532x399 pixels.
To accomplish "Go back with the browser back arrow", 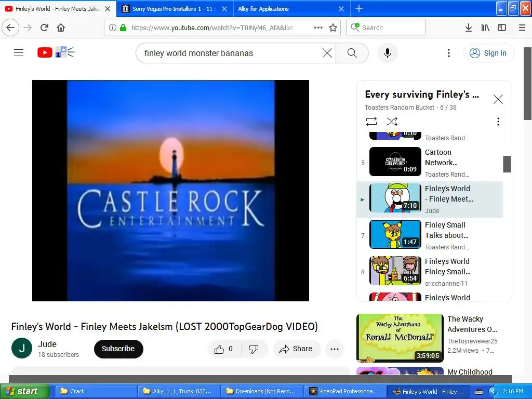I will tap(10, 28).
